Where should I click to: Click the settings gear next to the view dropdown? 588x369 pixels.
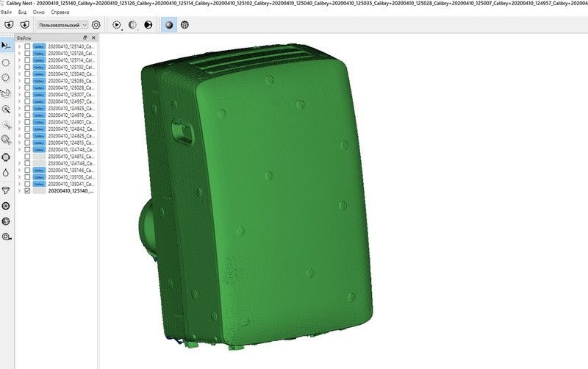click(96, 24)
